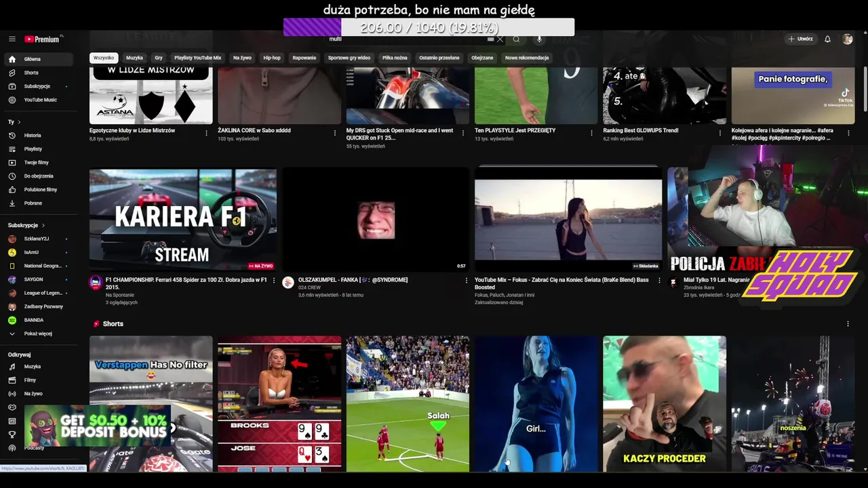Open KACZY PROCEDER short
Screen dimensions: 868x488
coord(665,404)
